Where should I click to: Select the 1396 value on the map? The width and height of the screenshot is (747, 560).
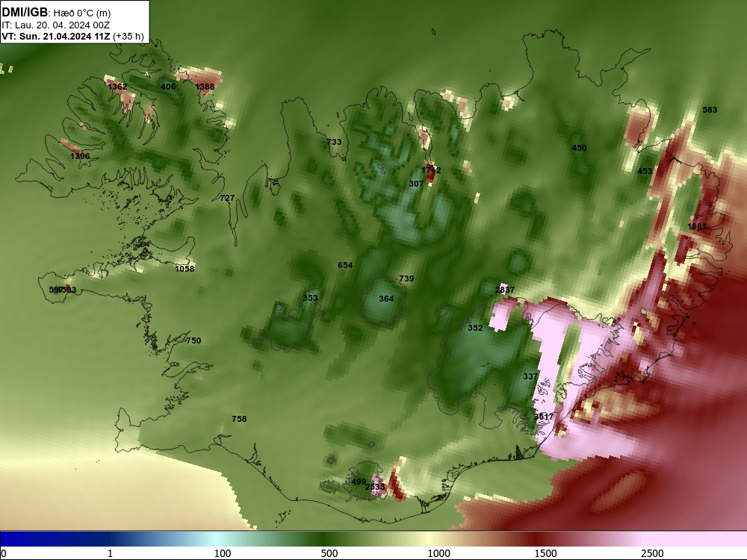pos(80,156)
